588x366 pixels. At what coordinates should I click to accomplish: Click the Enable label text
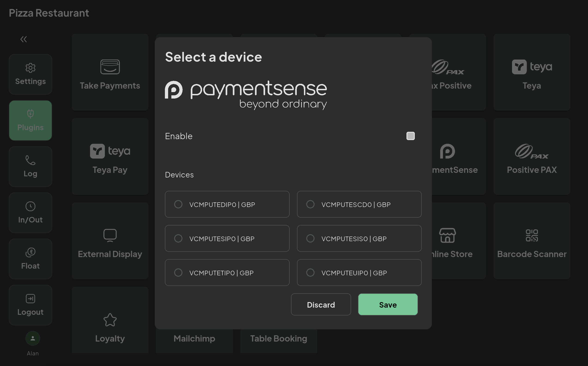(x=179, y=136)
